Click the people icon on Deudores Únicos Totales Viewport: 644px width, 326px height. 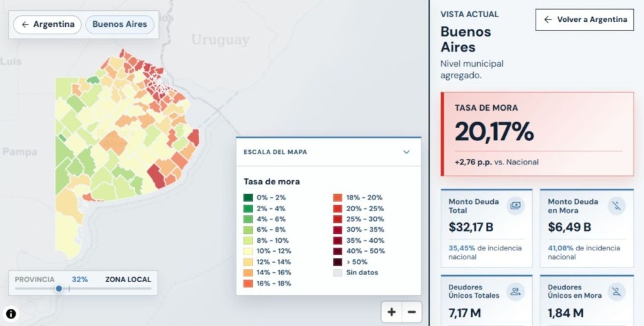click(516, 292)
